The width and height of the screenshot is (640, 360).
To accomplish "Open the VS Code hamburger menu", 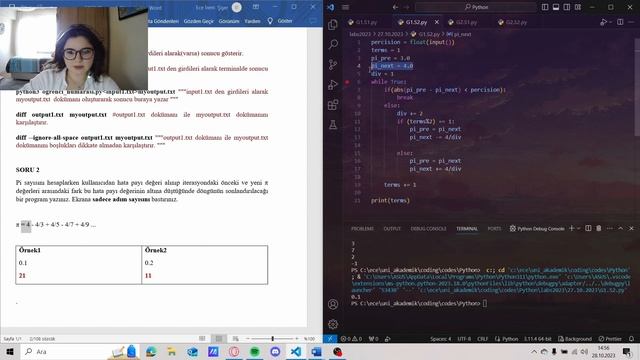I will pyautogui.click(x=345, y=7).
